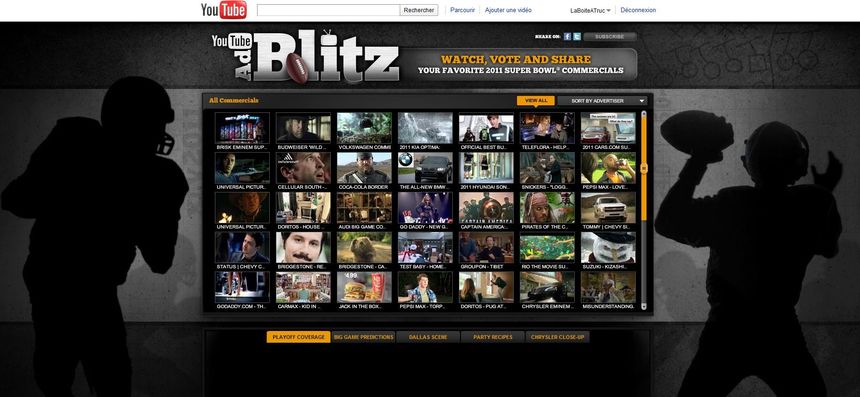Play the Pirates of the Caribbean thumbnail
The image size is (860, 397).
(547, 207)
